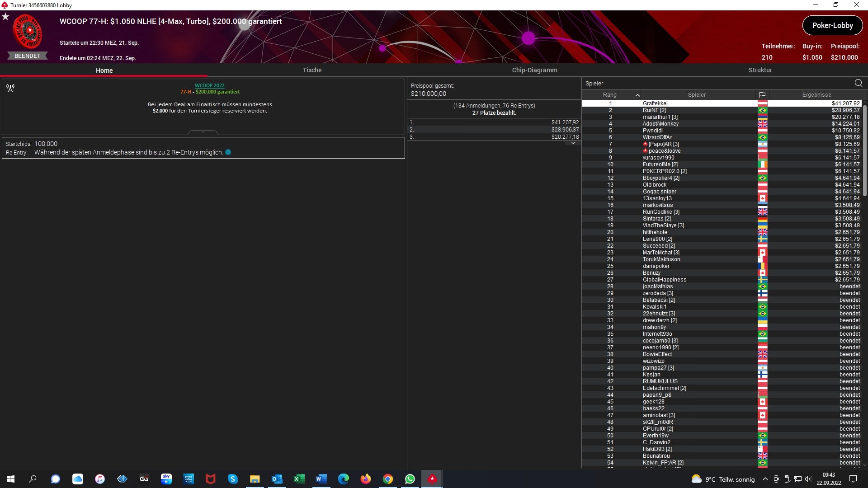Sort by the Ergebnisse column header

[x=816, y=95]
